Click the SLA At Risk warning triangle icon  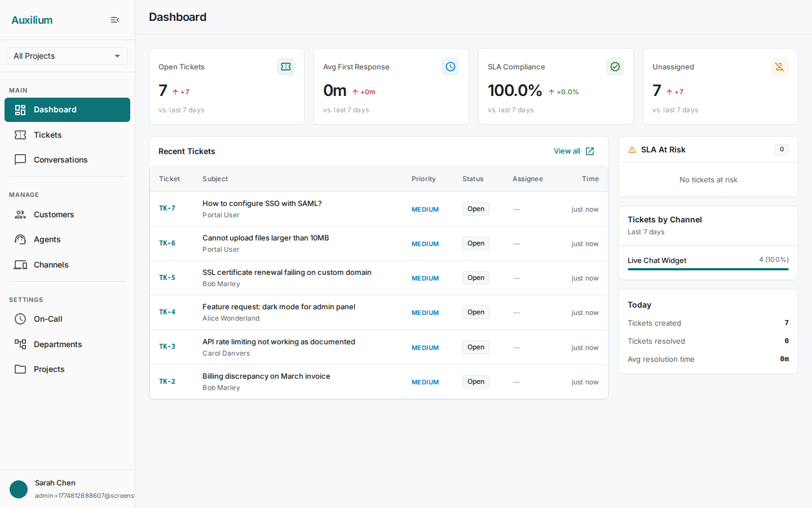(x=632, y=149)
